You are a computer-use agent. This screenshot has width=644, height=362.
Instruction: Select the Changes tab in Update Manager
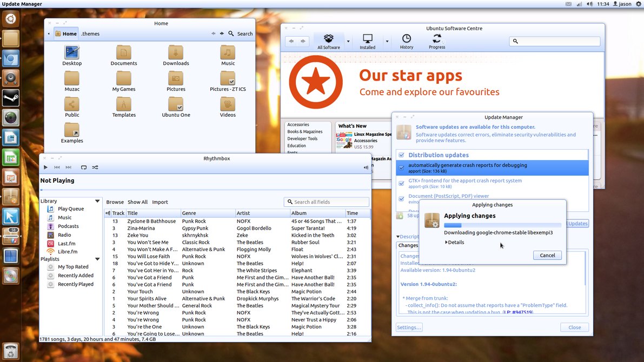click(408, 245)
